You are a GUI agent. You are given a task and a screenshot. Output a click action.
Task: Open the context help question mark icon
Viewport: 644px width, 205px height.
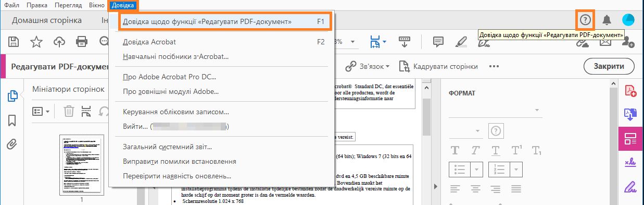click(x=586, y=20)
